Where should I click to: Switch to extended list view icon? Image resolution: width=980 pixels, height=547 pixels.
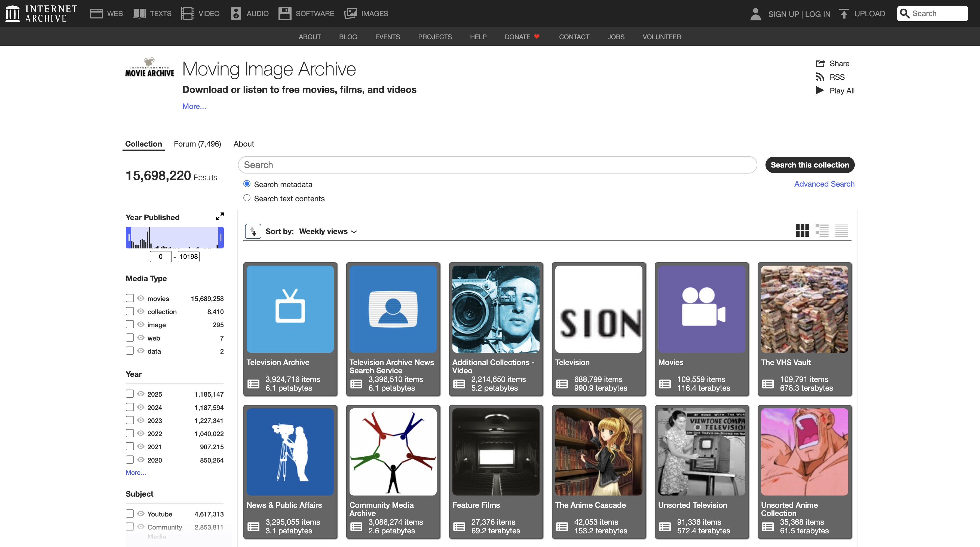pyautogui.click(x=822, y=230)
